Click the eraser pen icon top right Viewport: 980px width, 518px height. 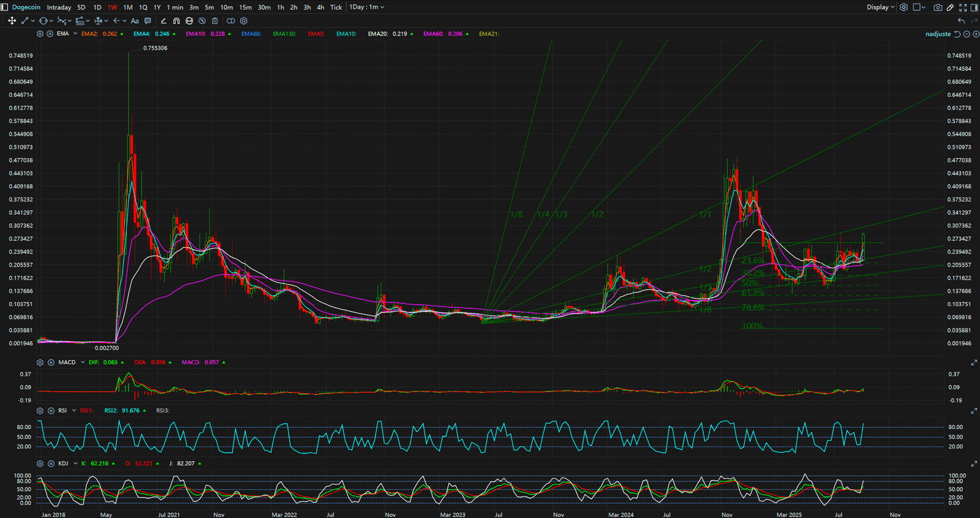click(x=950, y=7)
